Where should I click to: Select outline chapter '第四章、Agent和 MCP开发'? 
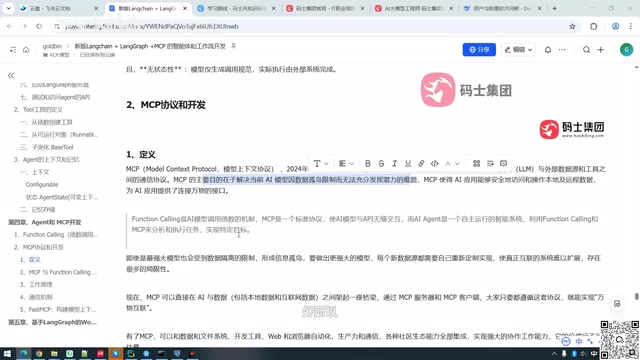point(45,222)
